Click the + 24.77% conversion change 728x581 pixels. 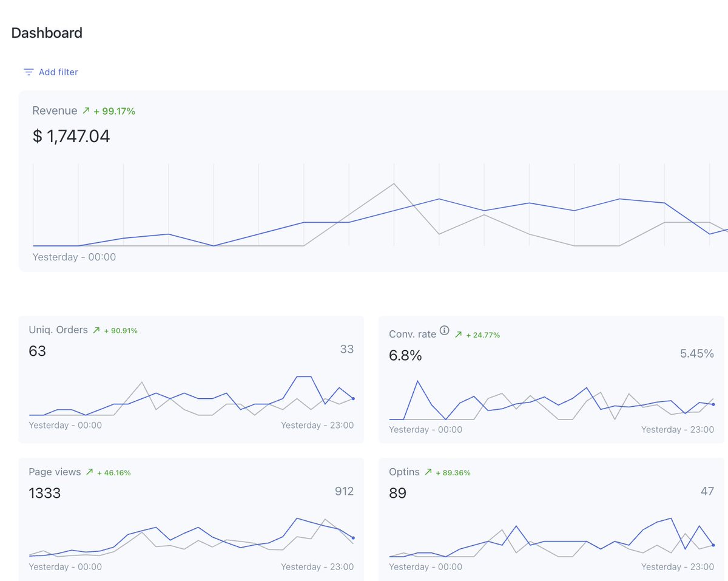tap(483, 335)
